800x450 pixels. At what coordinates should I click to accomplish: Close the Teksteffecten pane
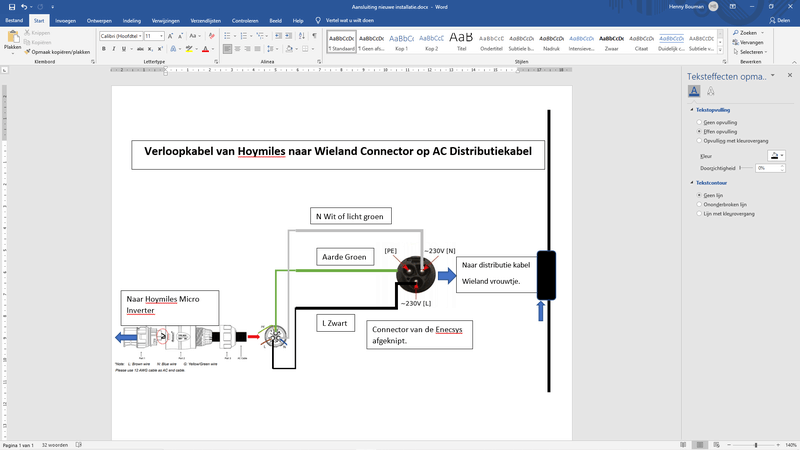click(790, 75)
